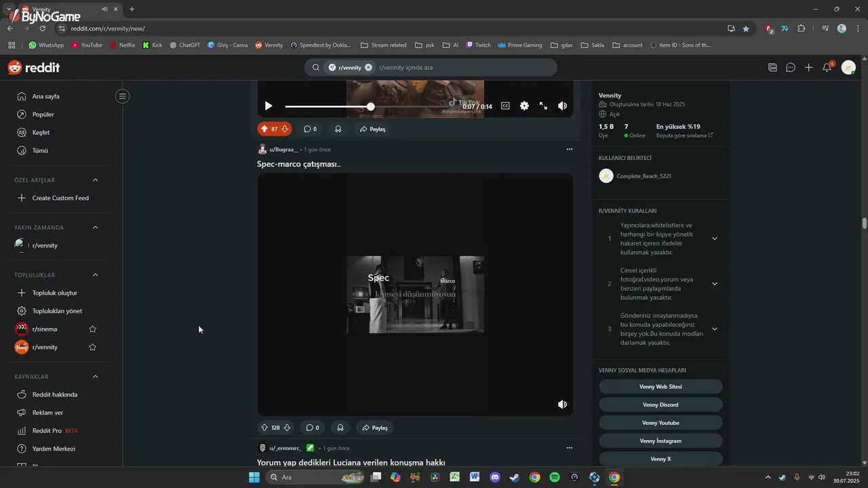The height and width of the screenshot is (488, 868).
Task: Open Venny Web Sitesi link
Action: tap(660, 386)
